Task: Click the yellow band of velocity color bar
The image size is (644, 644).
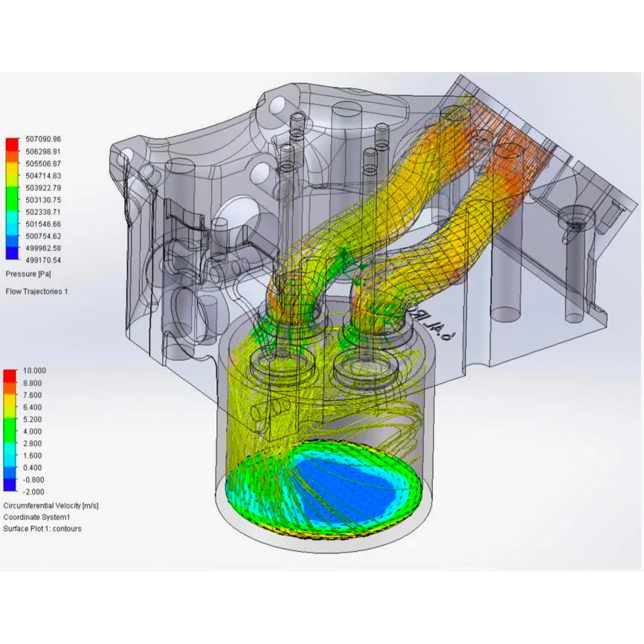Action: click(12, 405)
